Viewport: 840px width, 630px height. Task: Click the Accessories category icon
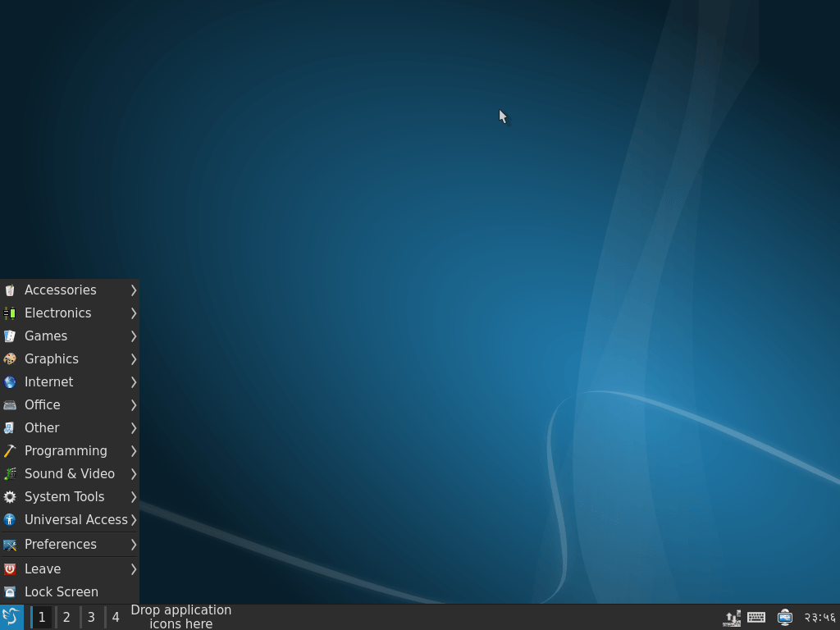(x=10, y=290)
